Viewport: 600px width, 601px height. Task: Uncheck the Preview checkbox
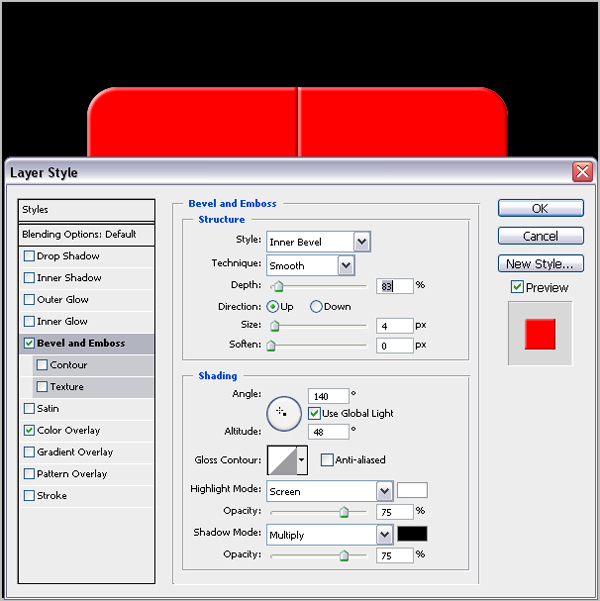tap(517, 287)
